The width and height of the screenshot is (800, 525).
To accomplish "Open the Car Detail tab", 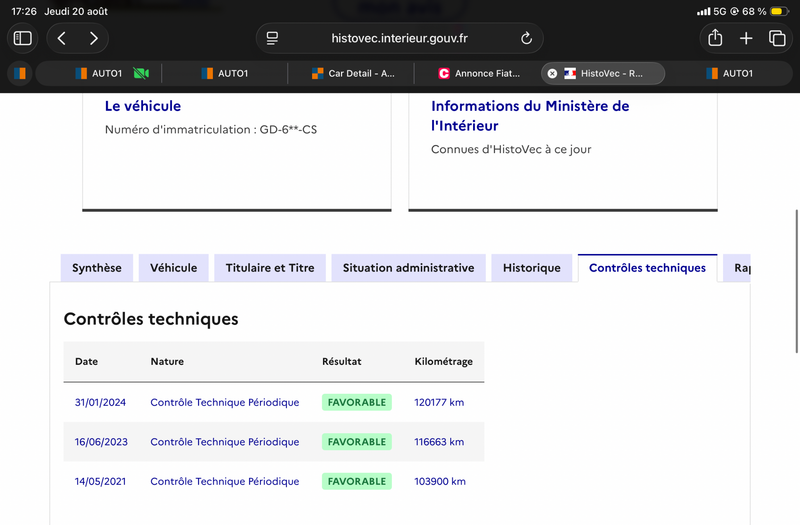I will tap(352, 73).
